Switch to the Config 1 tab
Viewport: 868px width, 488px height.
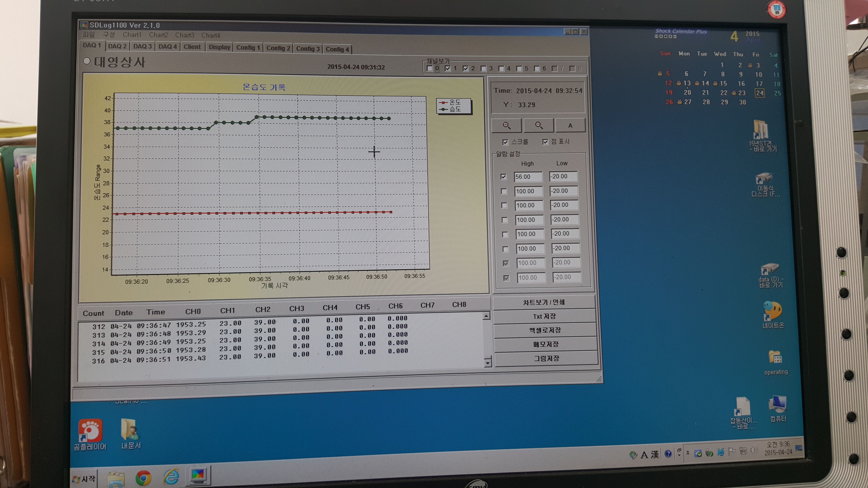(248, 48)
